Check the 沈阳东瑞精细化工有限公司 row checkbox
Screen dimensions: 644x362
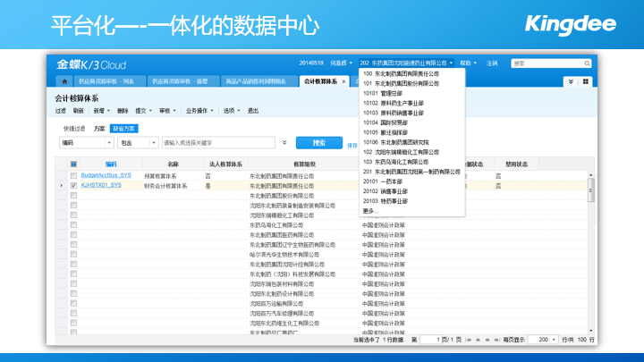coord(73,215)
